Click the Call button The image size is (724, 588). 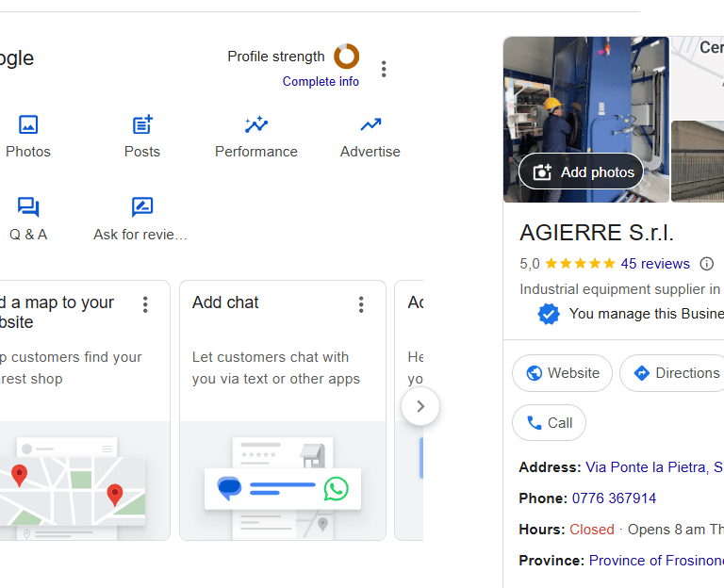coord(549,423)
